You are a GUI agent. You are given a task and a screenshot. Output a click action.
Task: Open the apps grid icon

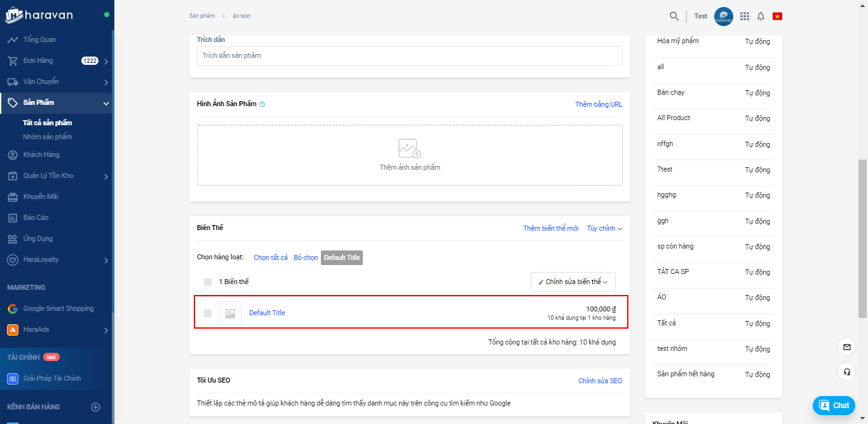coord(745,16)
